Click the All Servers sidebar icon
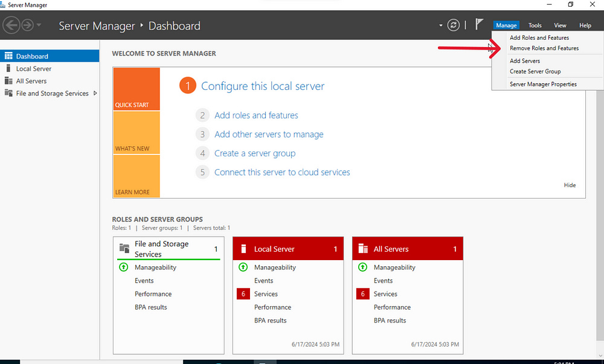Image resolution: width=604 pixels, height=364 pixels. [x=8, y=80]
